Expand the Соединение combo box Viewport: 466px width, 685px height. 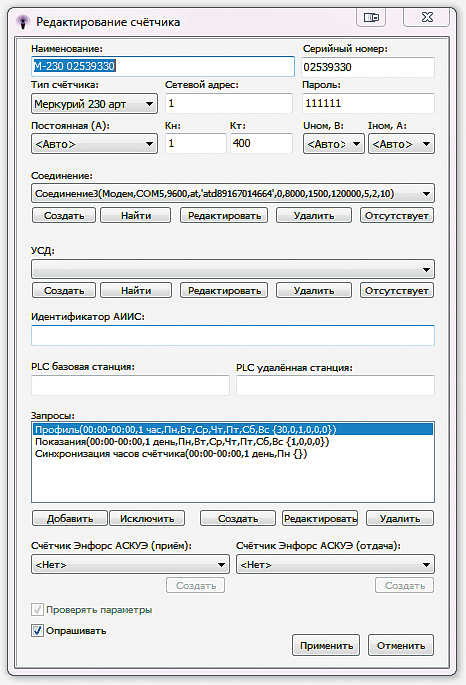233,193
